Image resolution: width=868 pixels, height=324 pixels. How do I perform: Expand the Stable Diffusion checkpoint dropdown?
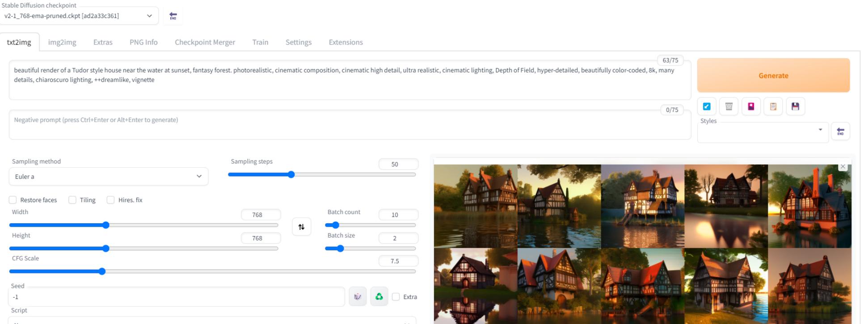tap(79, 16)
